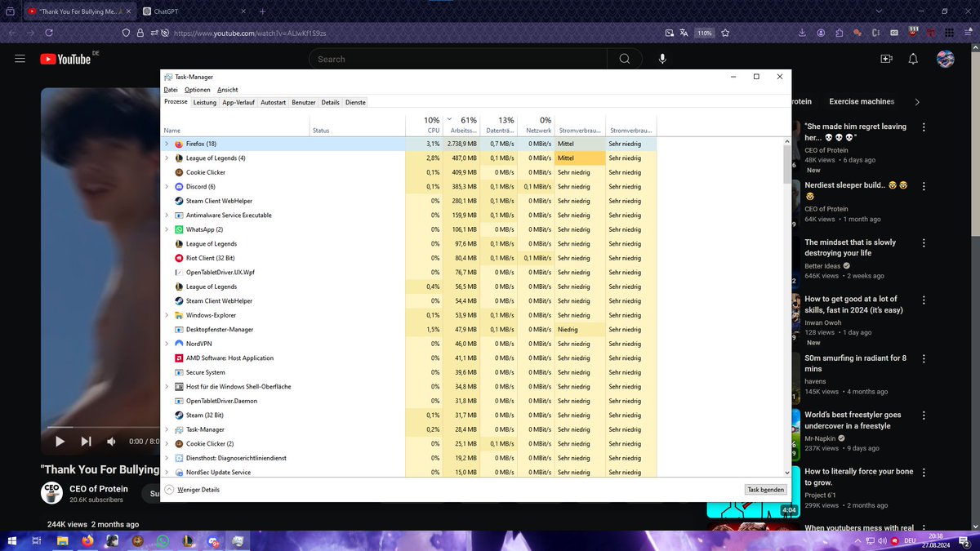980x551 pixels.
Task: Reload page with browser refresh icon
Action: point(49,33)
